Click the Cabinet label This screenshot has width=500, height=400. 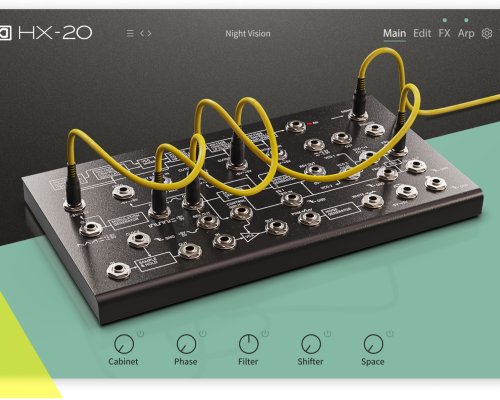coord(123,362)
